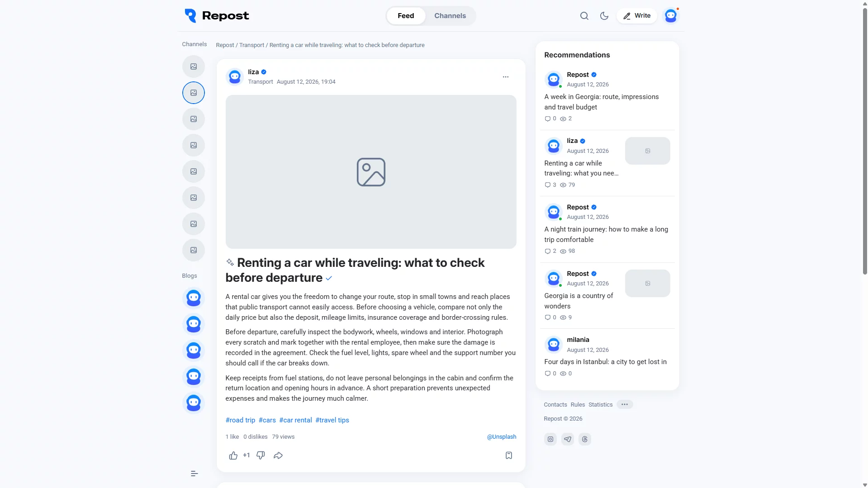Like the post with the thumbs-up icon
868x488 pixels.
click(x=233, y=455)
